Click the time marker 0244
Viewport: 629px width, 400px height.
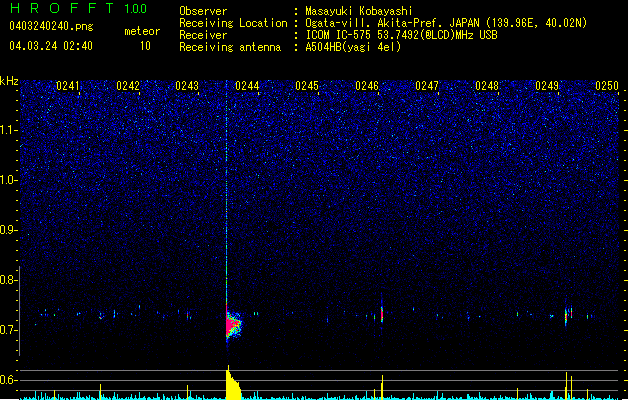click(x=247, y=86)
